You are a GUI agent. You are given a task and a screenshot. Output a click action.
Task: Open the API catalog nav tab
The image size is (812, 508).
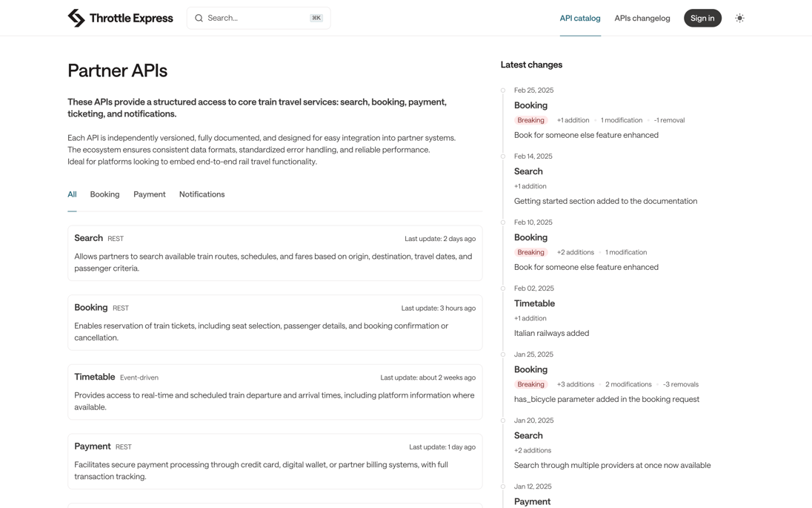pyautogui.click(x=580, y=18)
